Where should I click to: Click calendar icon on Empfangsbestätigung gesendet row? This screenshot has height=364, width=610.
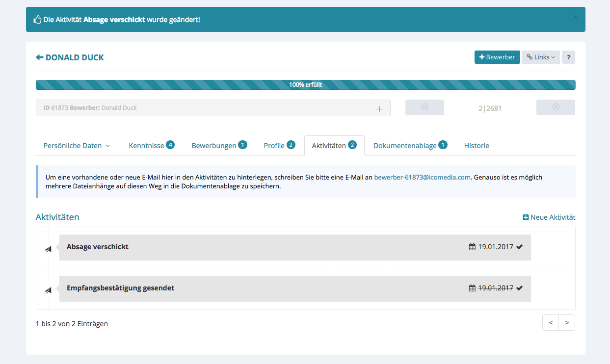(x=472, y=288)
